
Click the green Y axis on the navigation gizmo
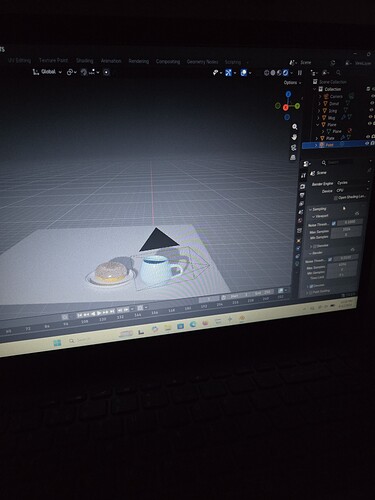(297, 106)
